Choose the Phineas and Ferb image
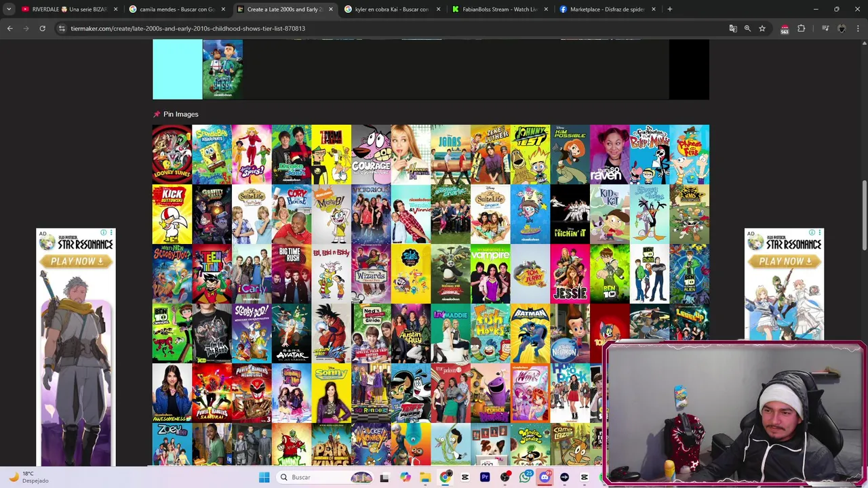The width and height of the screenshot is (868, 488). click(689, 155)
